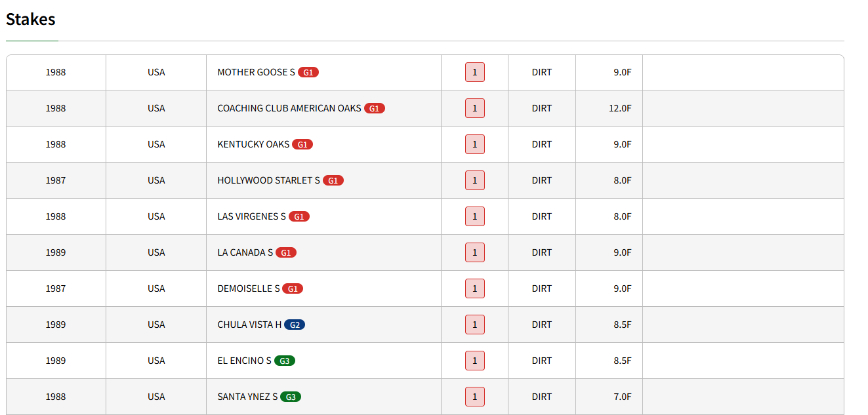Click year 1988 in the Mother Goose row
The height and width of the screenshot is (415, 868).
coord(56,72)
